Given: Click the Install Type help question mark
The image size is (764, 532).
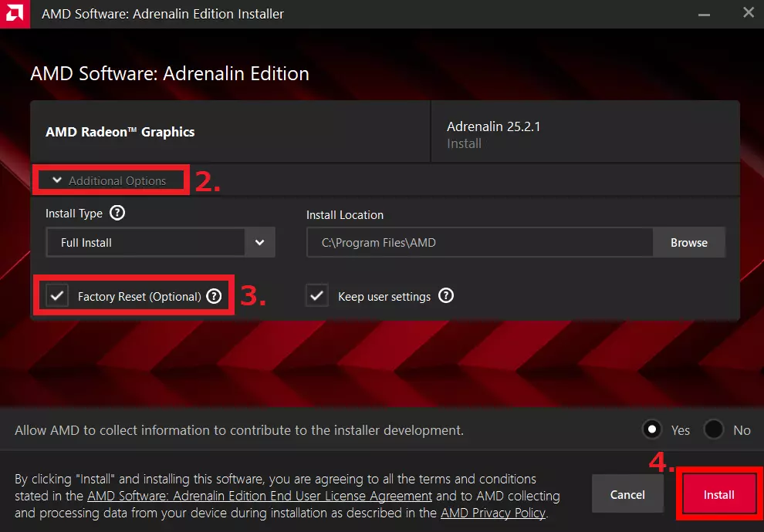Looking at the screenshot, I should click(117, 213).
